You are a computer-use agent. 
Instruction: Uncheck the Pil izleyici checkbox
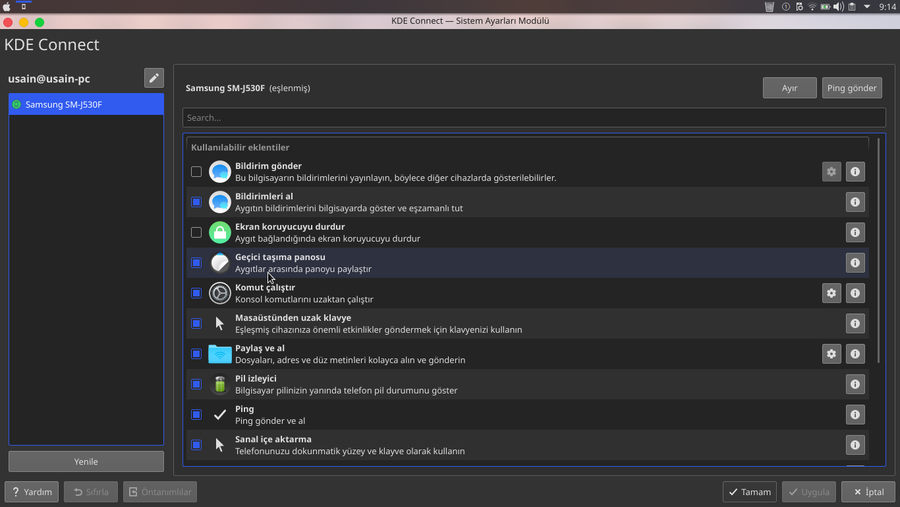click(196, 384)
